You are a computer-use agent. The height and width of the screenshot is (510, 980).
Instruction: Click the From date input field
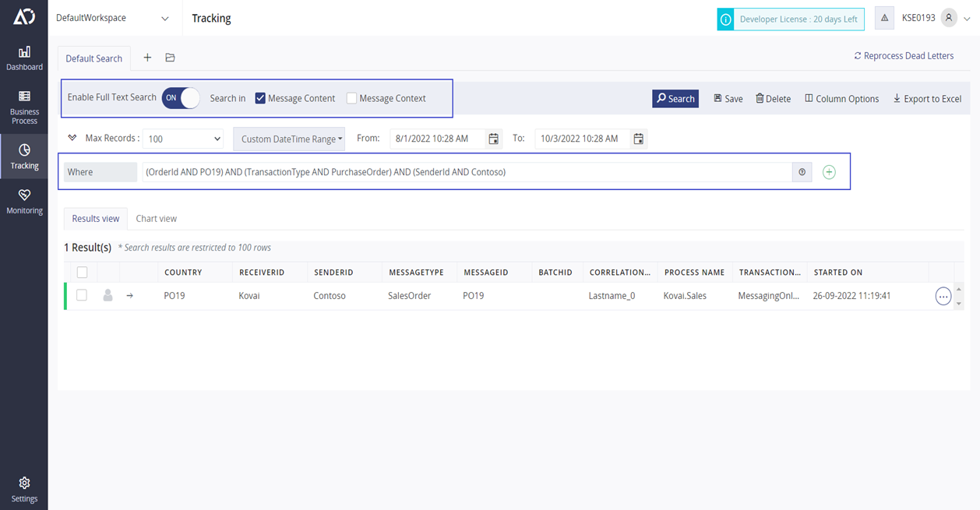coord(438,139)
